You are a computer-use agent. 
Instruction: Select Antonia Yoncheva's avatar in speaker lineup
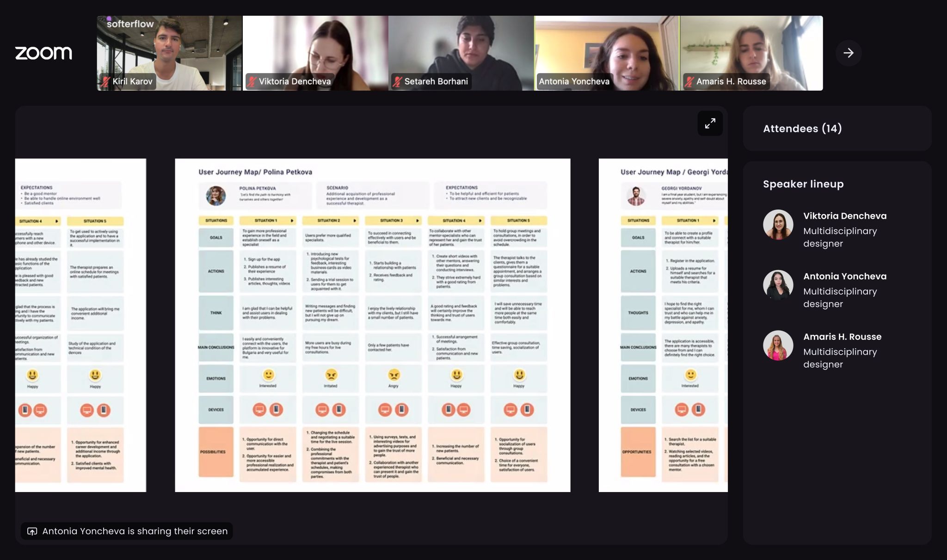[778, 285]
